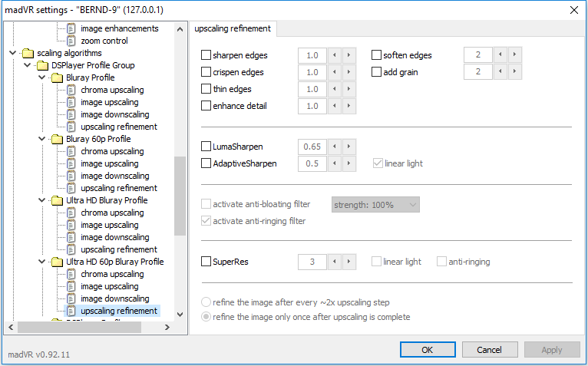Enable the SuperRes checkbox

click(206, 262)
